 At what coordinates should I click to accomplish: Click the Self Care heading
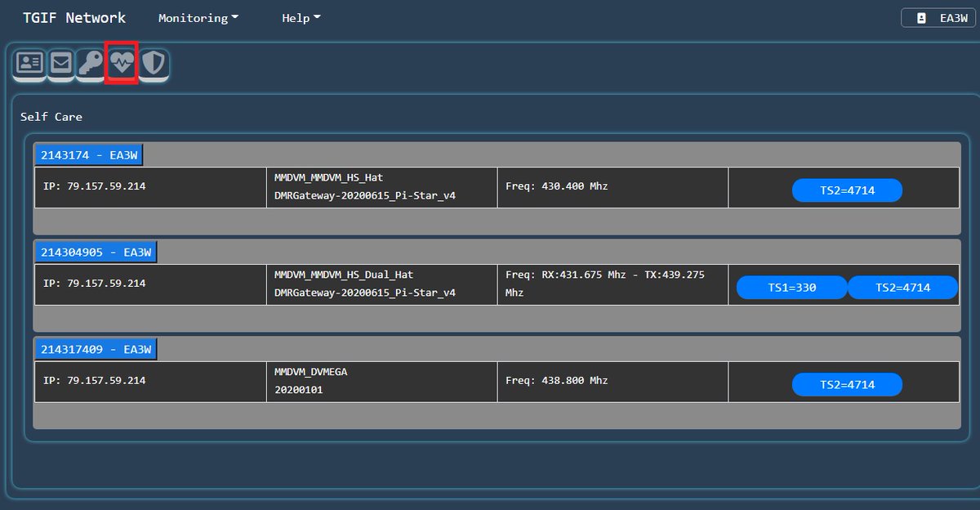[51, 117]
